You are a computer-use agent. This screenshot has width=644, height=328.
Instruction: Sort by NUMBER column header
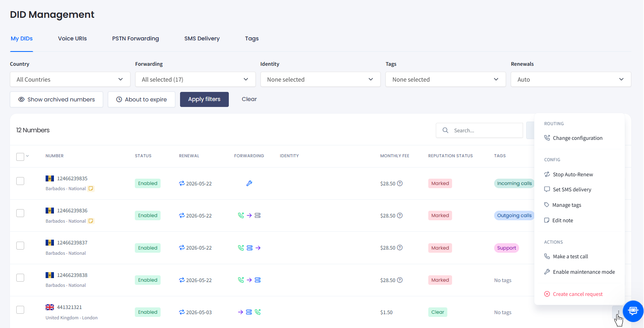(x=54, y=156)
